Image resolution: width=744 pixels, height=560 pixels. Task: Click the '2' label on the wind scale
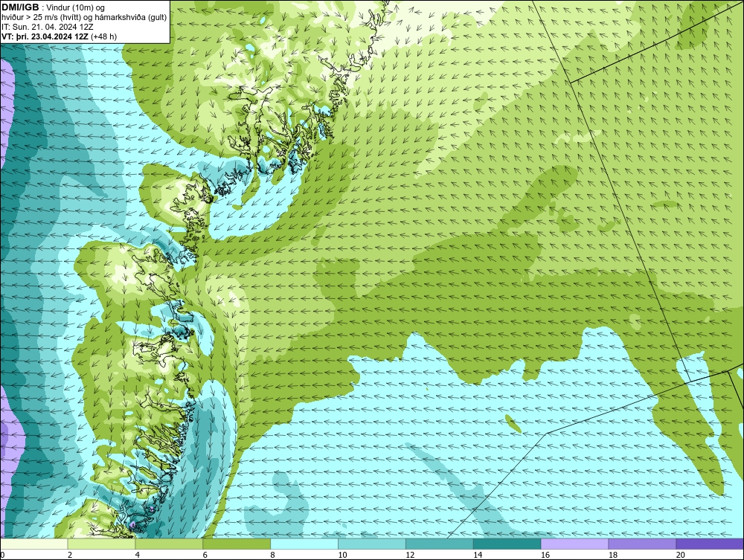coord(70,555)
